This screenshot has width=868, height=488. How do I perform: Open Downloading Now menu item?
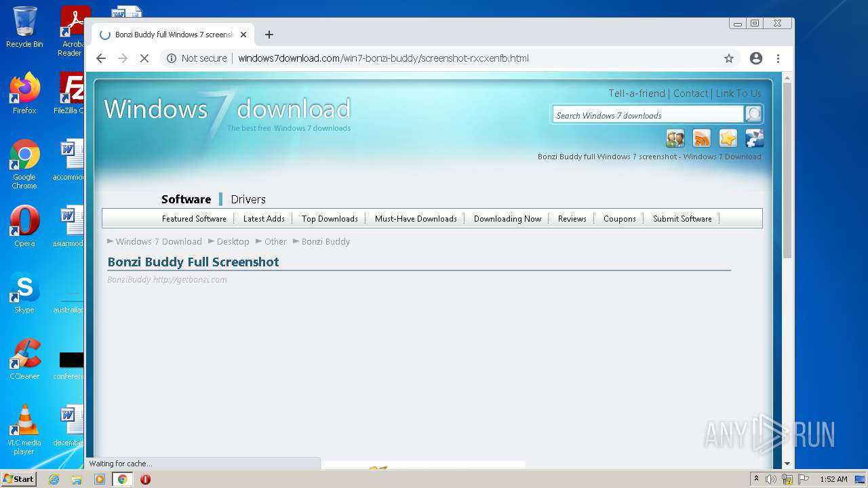[507, 219]
